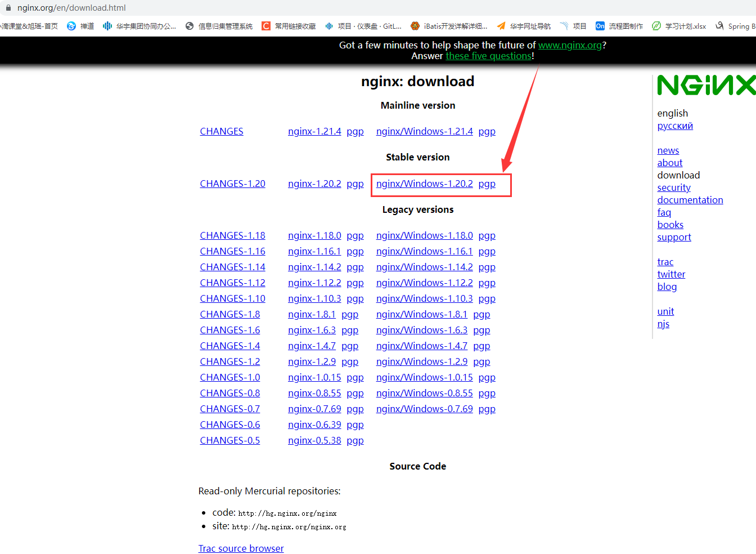
Task: Download nginx-1.21.4 source
Action: [x=314, y=131]
